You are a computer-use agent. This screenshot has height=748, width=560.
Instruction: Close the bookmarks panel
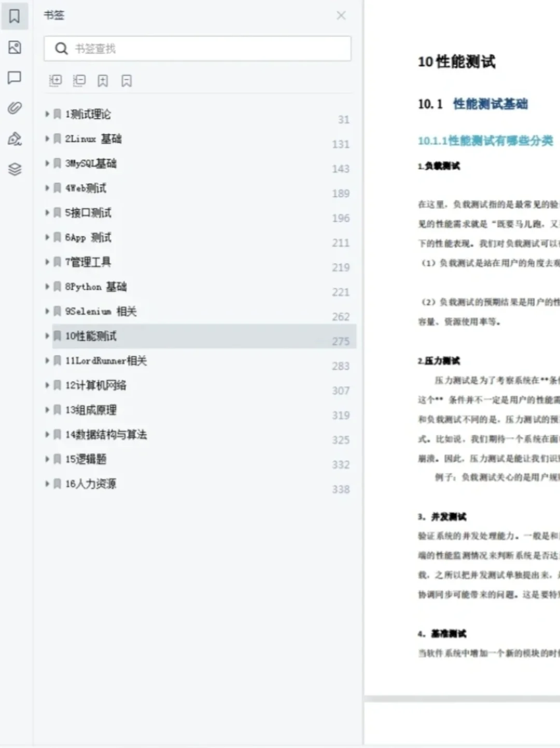[x=341, y=16]
